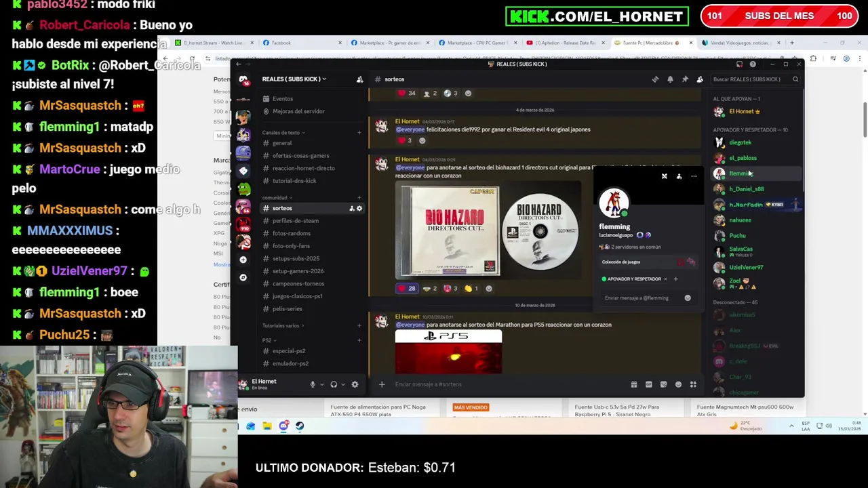
Task: Open Discord help question mark icon
Action: click(753, 64)
